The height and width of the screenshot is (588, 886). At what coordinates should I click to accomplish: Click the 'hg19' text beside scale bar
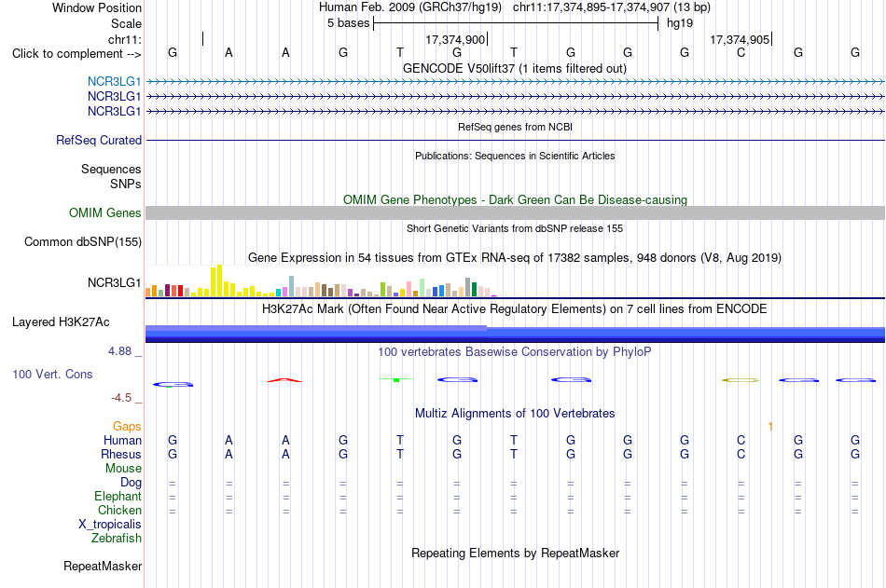(x=680, y=23)
